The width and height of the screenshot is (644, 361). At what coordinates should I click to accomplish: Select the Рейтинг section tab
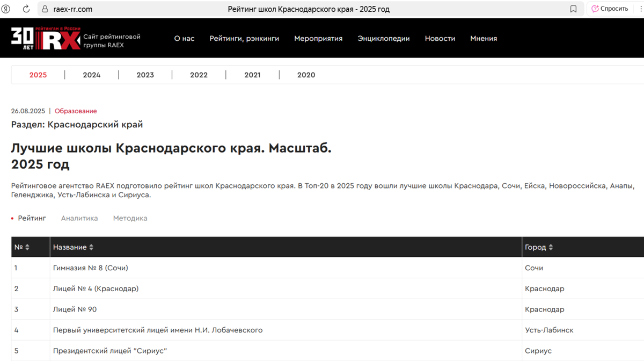pyautogui.click(x=32, y=218)
